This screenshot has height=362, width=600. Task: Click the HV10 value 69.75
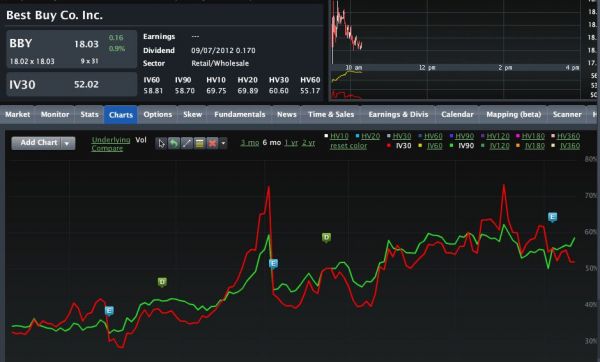click(216, 91)
